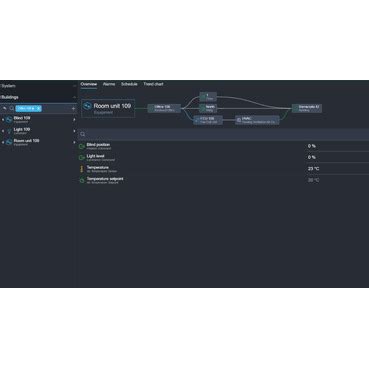
Task: Click Blind position value 0 %
Action: (312, 146)
